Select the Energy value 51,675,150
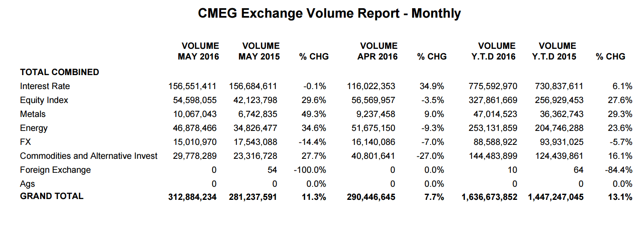Viewport: 644px width, 229px height. click(373, 128)
